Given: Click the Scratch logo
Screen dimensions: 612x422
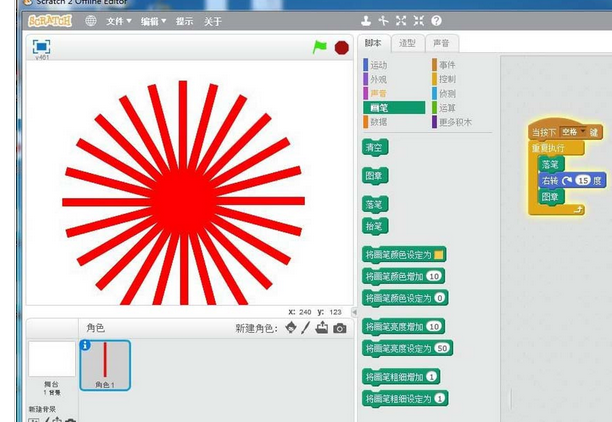Looking at the screenshot, I should [50, 21].
